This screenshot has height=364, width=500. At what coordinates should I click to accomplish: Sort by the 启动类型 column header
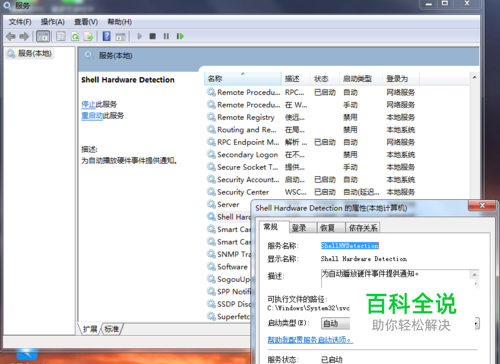pyautogui.click(x=361, y=79)
